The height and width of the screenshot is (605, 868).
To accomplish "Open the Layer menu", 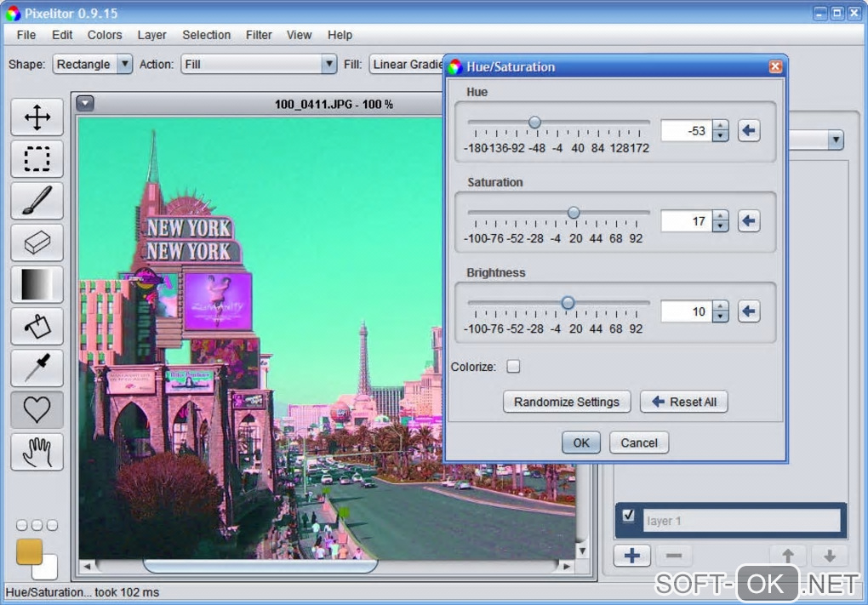I will (x=151, y=35).
